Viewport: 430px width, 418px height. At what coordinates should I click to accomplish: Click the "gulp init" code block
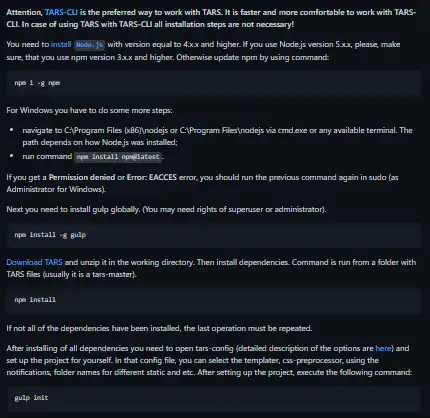[x=213, y=398]
